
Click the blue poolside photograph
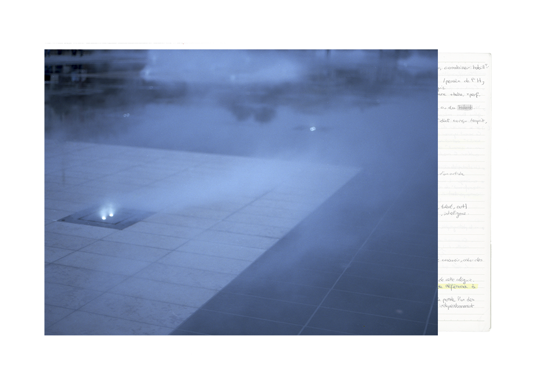(241, 192)
